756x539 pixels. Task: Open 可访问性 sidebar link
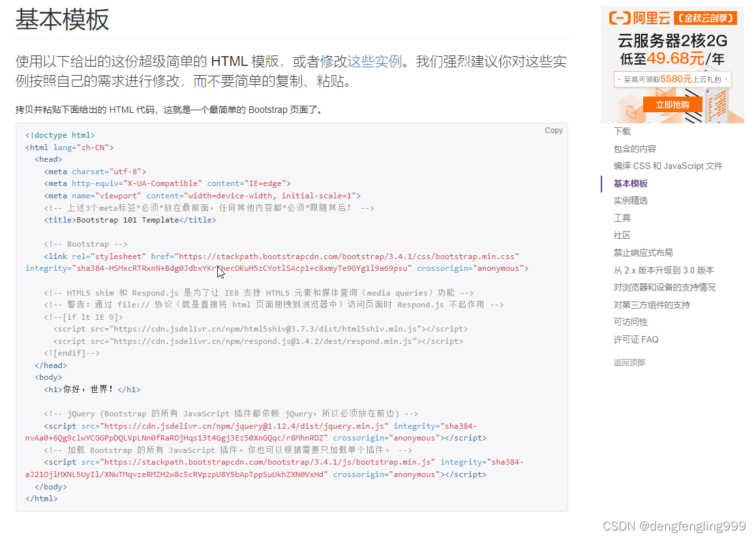coord(630,322)
